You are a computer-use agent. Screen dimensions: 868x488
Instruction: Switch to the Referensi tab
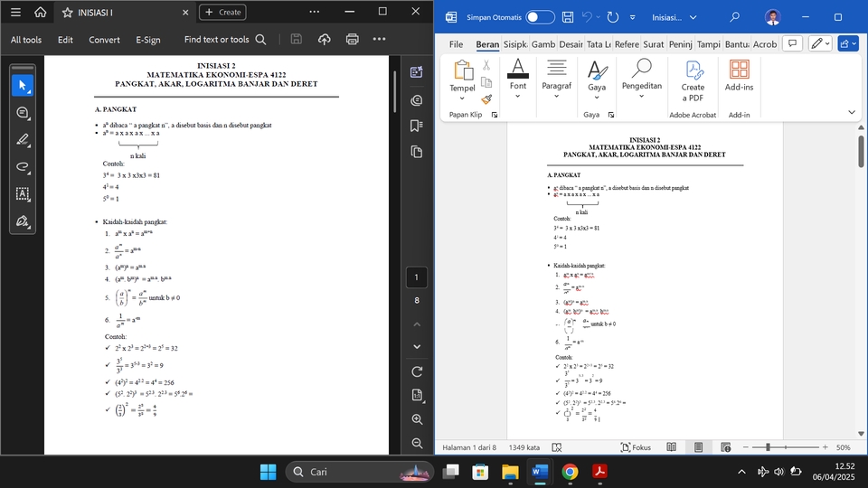[626, 44]
